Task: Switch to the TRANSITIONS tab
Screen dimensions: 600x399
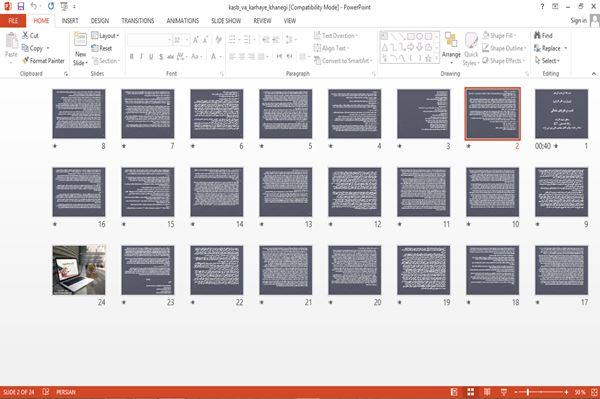Action: tap(138, 21)
